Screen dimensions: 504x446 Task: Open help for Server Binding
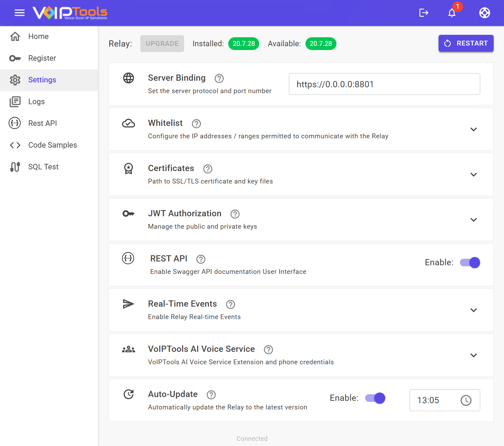[x=219, y=79]
